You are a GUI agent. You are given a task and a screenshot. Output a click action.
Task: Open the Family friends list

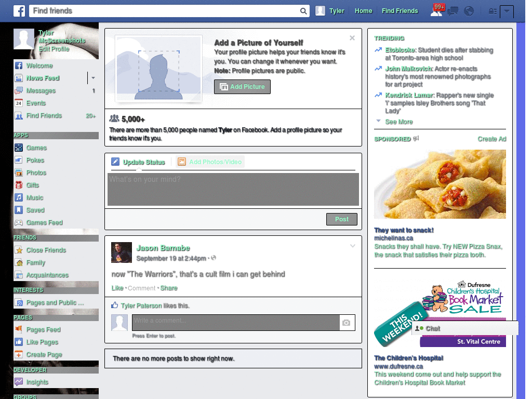(36, 262)
